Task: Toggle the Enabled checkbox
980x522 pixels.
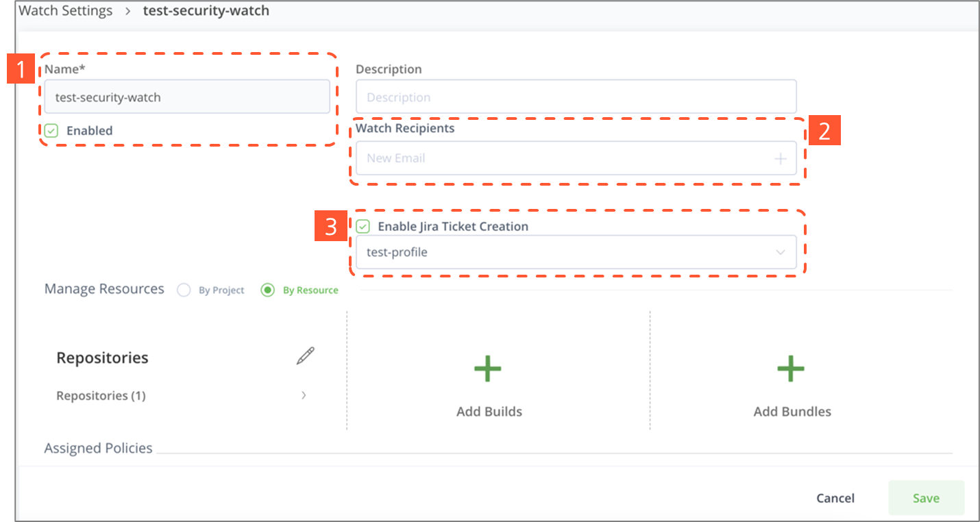Action: click(x=51, y=131)
